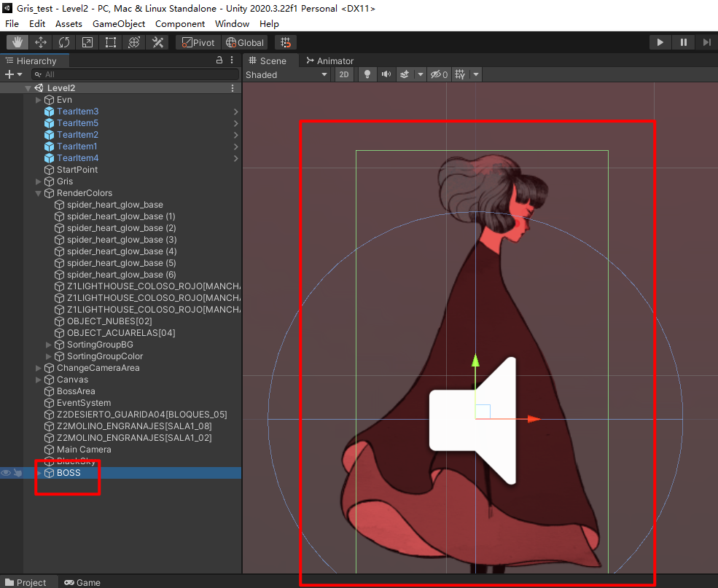Viewport: 718px width, 588px height.
Task: Toggle grid snapping icon in toolbar
Action: [286, 42]
